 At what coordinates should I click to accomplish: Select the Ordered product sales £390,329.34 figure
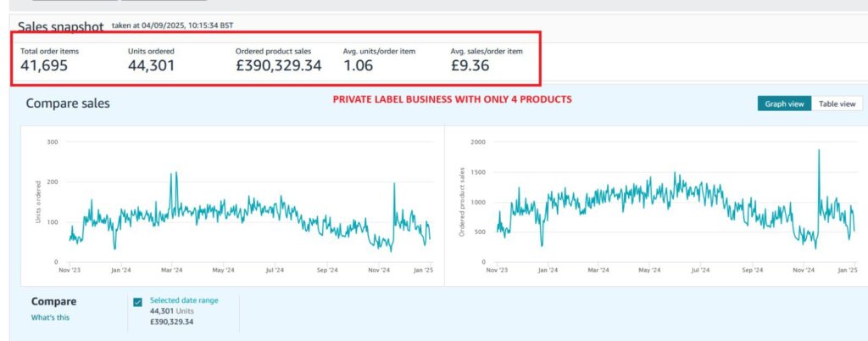278,65
